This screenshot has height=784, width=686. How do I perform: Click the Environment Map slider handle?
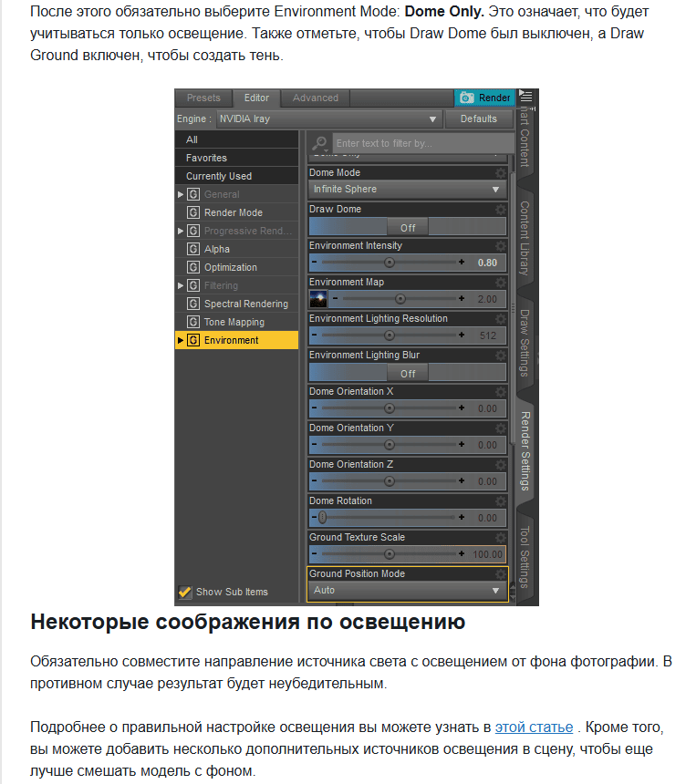click(400, 299)
